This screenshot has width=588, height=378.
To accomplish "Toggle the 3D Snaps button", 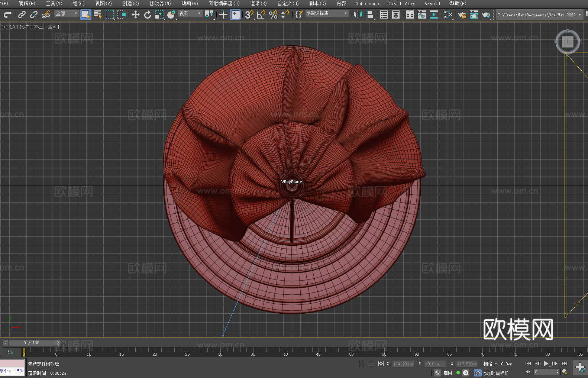I will coord(249,14).
